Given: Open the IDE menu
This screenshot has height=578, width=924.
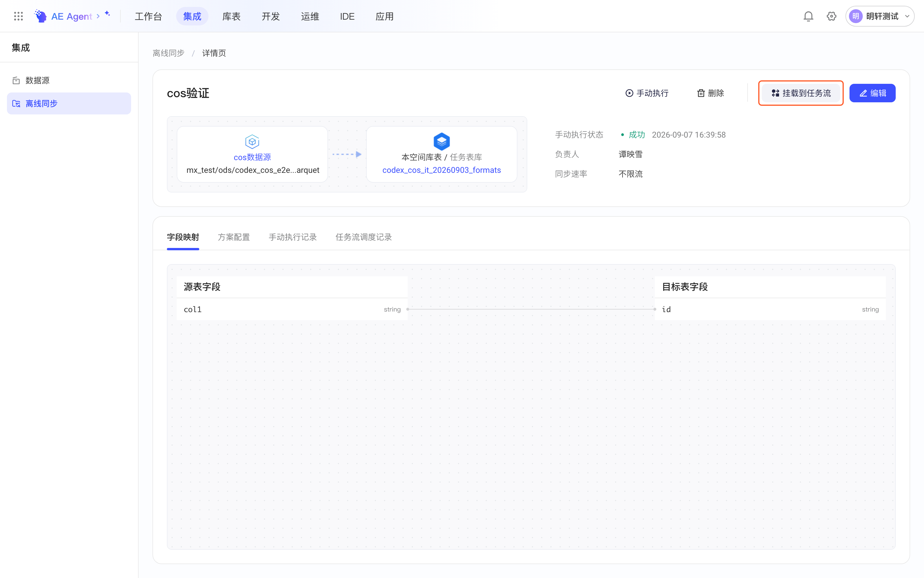Looking at the screenshot, I should click(347, 16).
